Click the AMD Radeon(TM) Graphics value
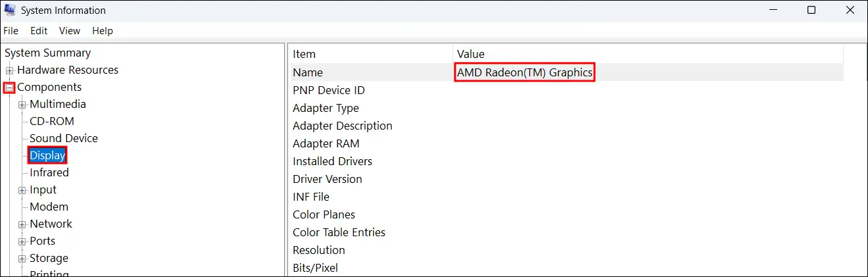Screen dimensions: 868x277 (x=525, y=72)
